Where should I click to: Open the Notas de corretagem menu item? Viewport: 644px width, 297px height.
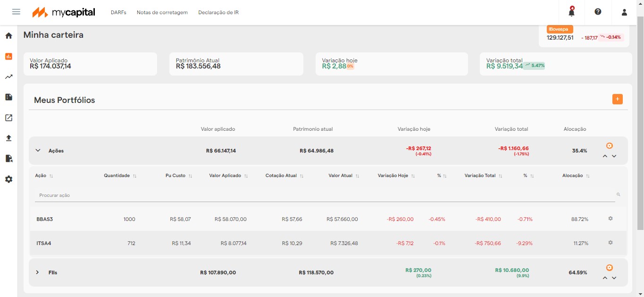coord(162,12)
